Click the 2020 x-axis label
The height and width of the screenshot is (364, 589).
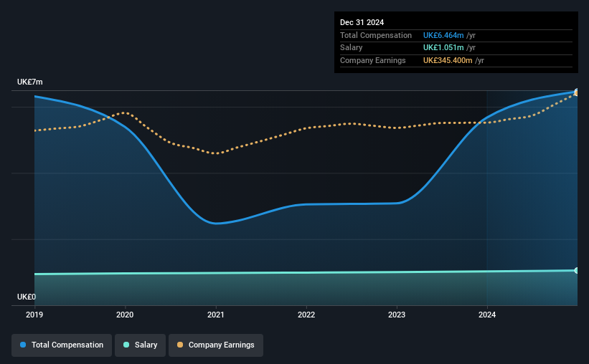coord(125,315)
